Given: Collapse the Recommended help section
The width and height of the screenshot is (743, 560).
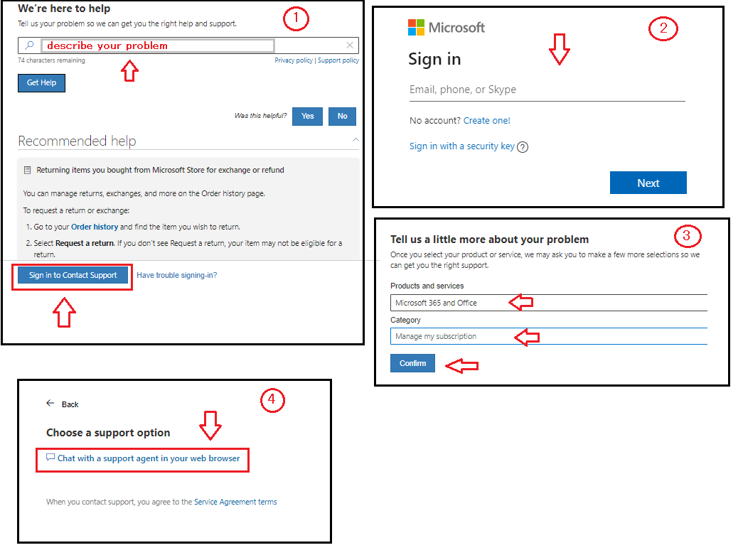Looking at the screenshot, I should point(356,140).
